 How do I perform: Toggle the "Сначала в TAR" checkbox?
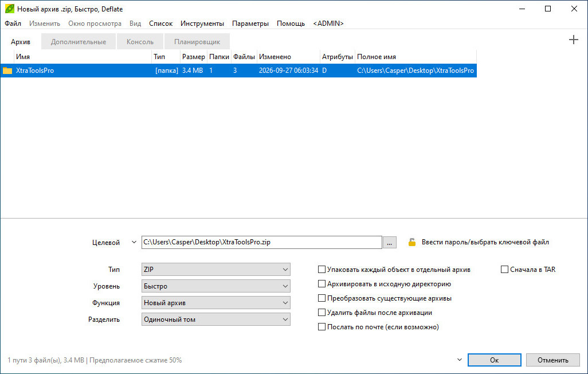pyautogui.click(x=504, y=269)
